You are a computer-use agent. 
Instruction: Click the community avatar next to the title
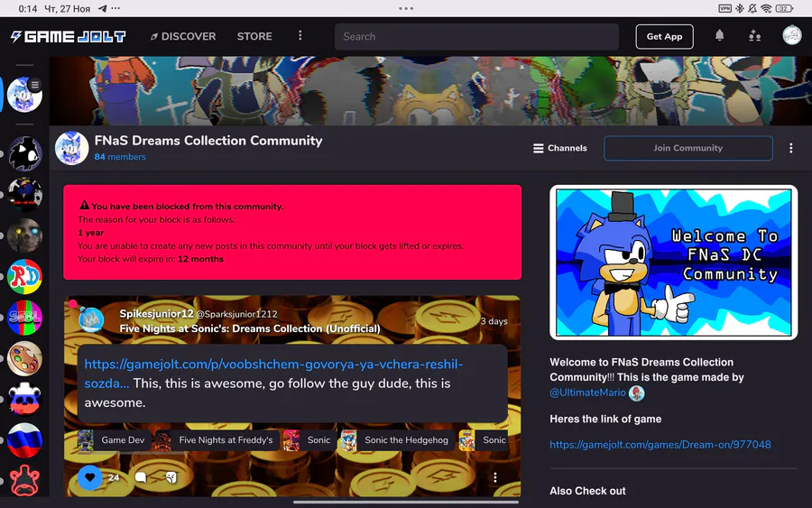(x=71, y=148)
